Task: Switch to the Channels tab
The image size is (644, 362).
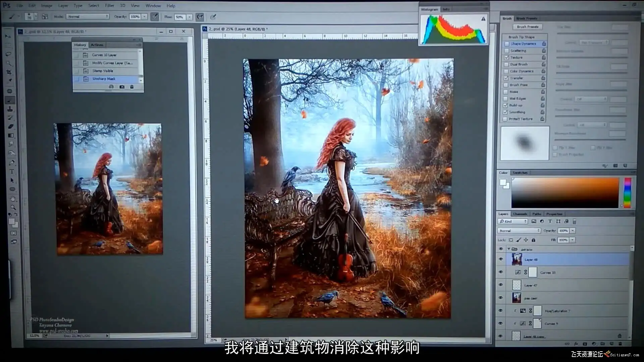Action: [520, 214]
